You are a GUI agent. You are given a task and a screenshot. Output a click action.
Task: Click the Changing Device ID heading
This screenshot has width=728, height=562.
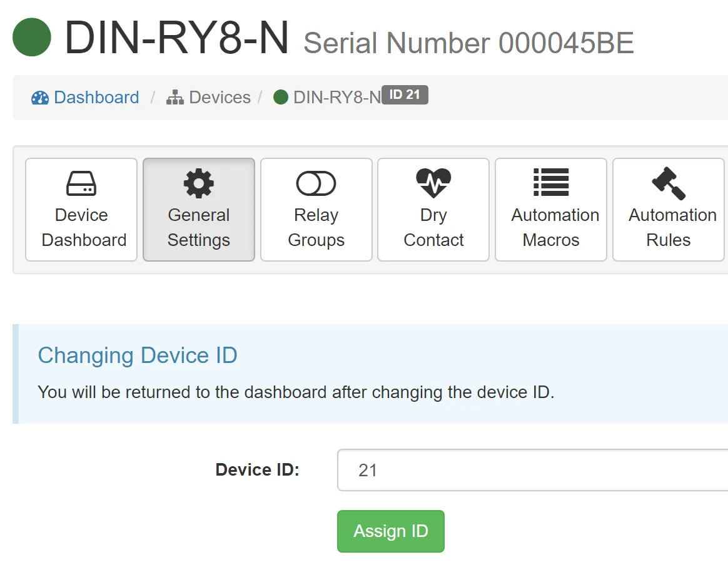(x=138, y=355)
